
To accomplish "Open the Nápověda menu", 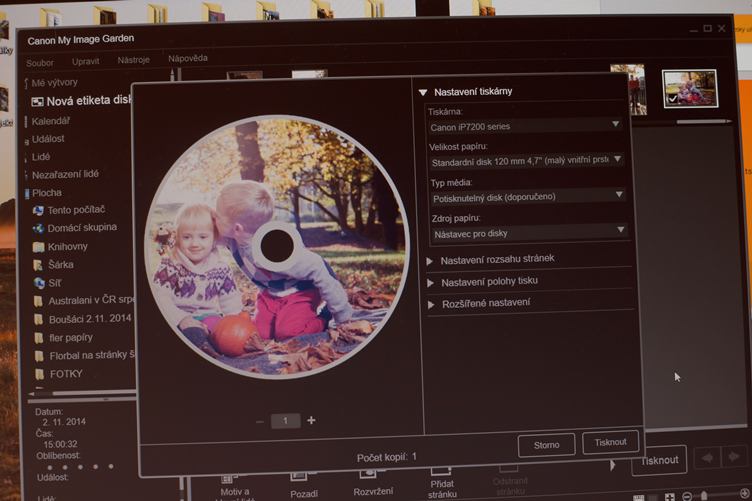I will (x=188, y=58).
